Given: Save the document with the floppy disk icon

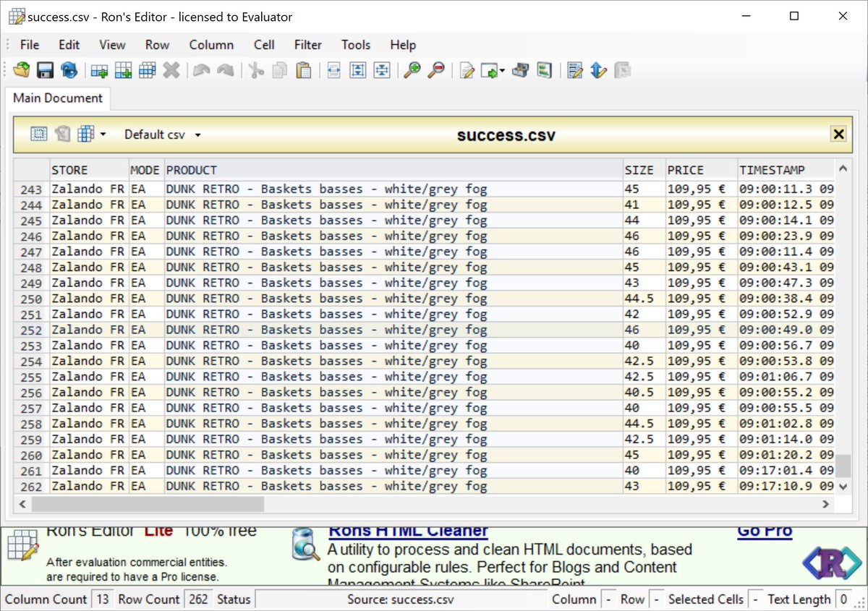Looking at the screenshot, I should (x=46, y=70).
